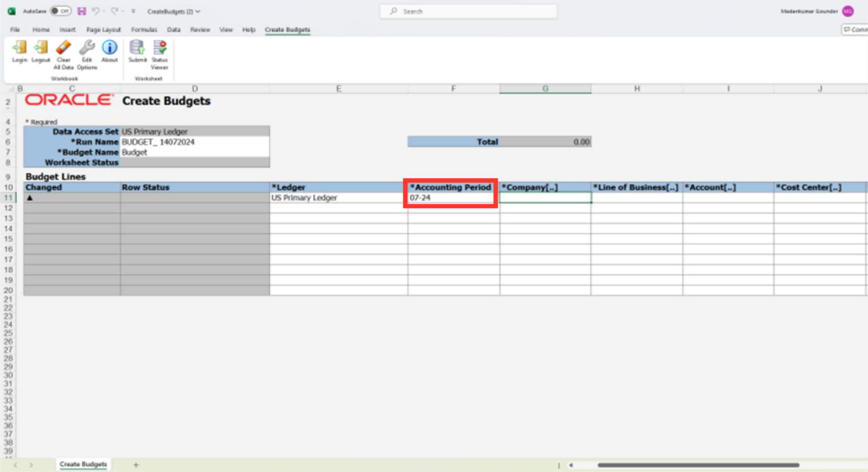Switch to the Help tab

click(x=249, y=30)
